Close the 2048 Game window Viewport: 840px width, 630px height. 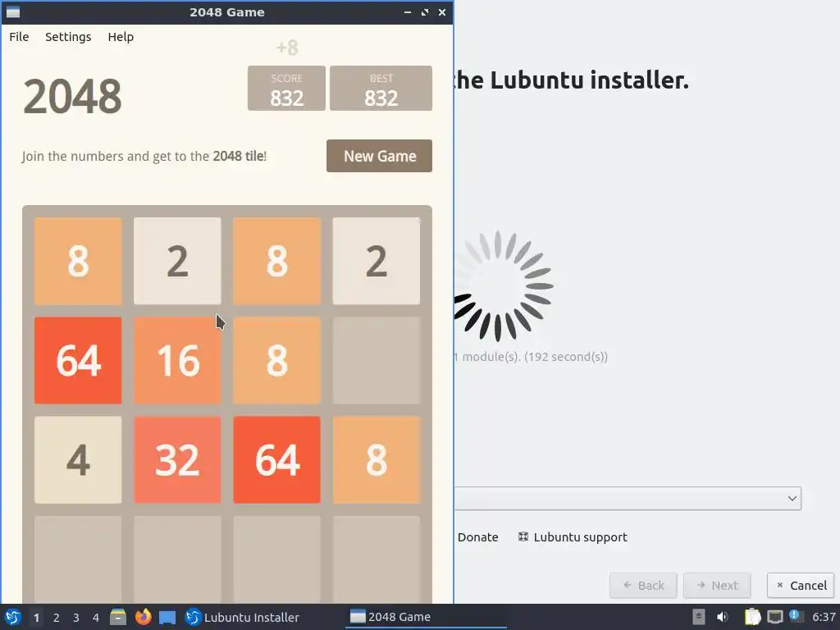(x=442, y=11)
